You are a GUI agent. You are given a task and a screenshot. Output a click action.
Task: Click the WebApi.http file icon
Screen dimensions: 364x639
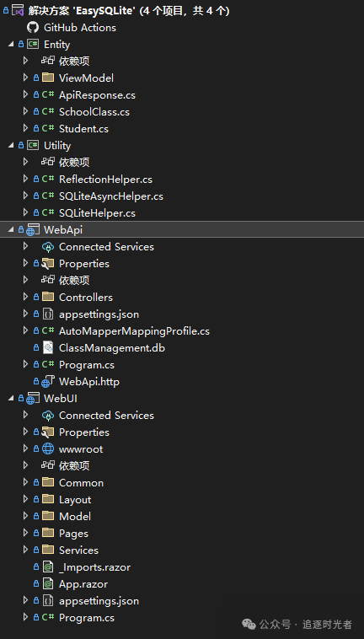(48, 382)
